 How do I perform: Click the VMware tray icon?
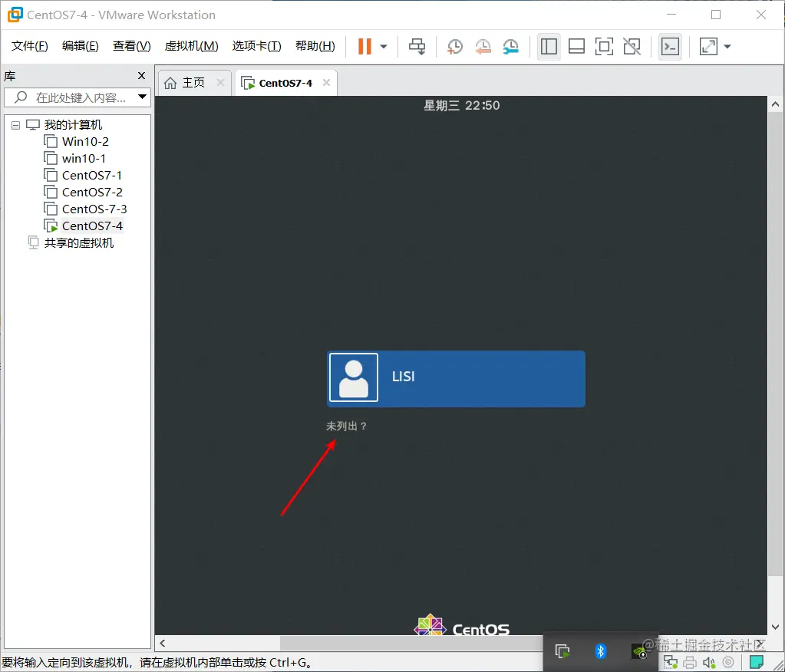[x=562, y=651]
